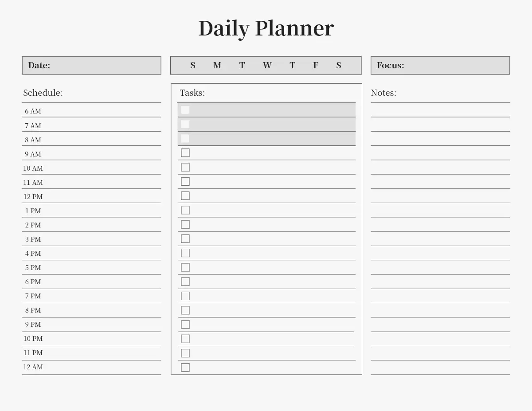This screenshot has height=411, width=532.
Task: Tick the last task checkbox beside 12 AM
Action: [185, 367]
